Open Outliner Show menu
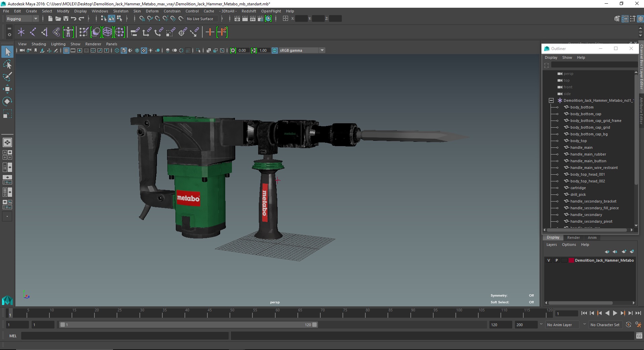The image size is (644, 350). coord(567,57)
